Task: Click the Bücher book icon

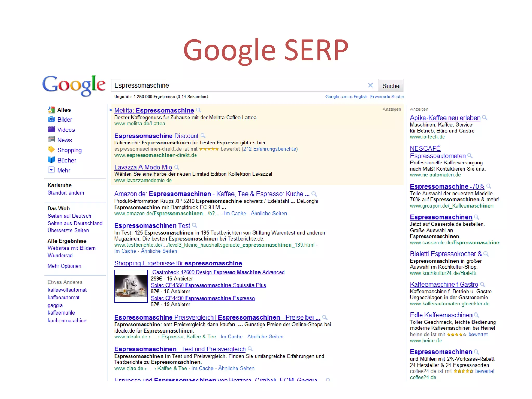Action: (x=51, y=159)
